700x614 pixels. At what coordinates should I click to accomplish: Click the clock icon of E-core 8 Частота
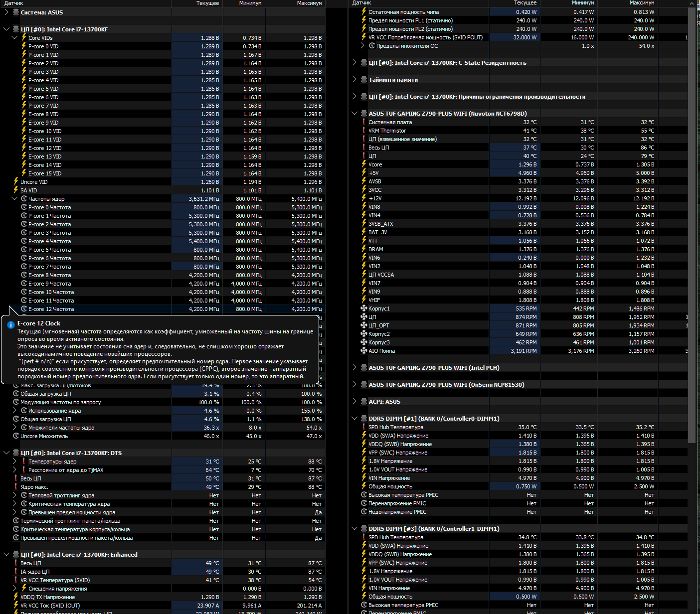(23, 275)
